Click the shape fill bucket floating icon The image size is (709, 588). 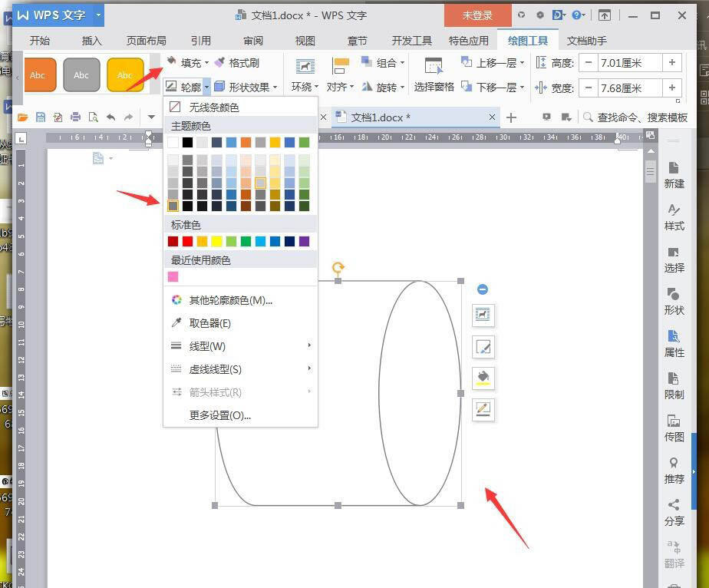[x=483, y=378]
